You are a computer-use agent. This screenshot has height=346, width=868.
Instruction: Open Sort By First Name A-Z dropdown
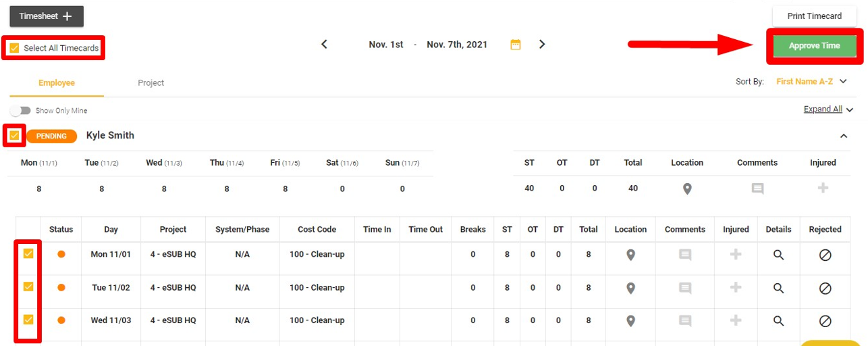(811, 82)
